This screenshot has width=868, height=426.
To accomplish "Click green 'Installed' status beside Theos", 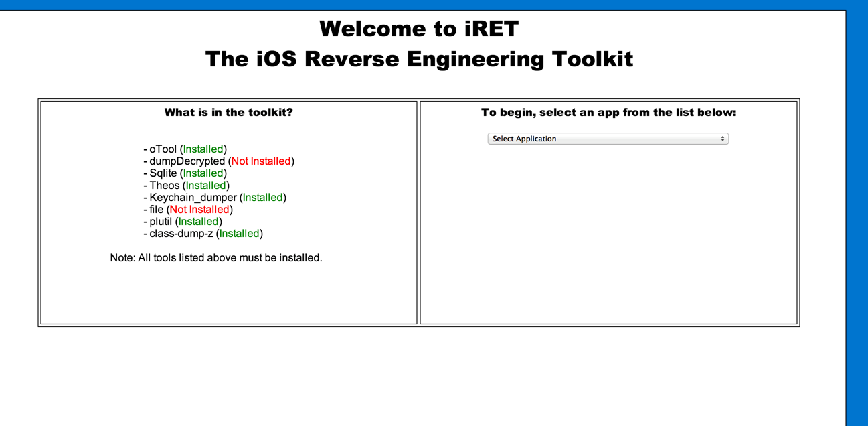I will point(205,186).
